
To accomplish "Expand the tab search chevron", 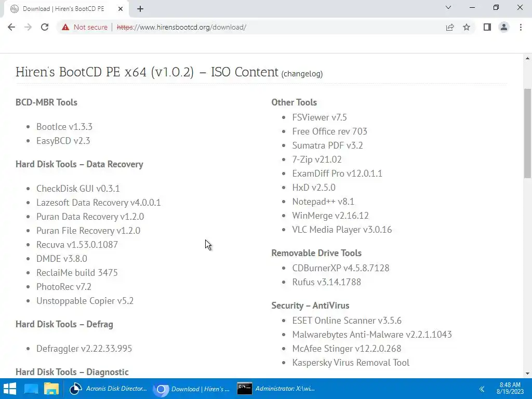I will 448,7.
